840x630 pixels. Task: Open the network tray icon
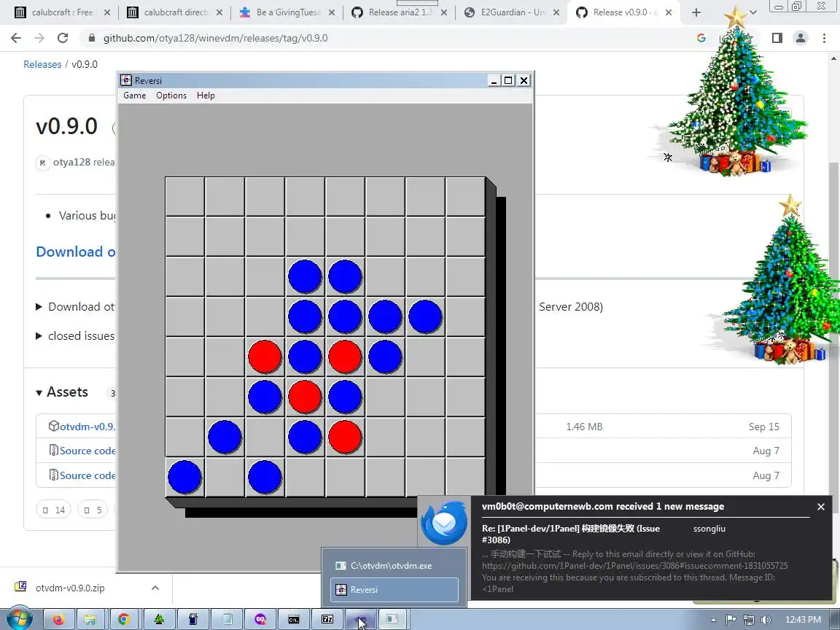tap(749, 620)
